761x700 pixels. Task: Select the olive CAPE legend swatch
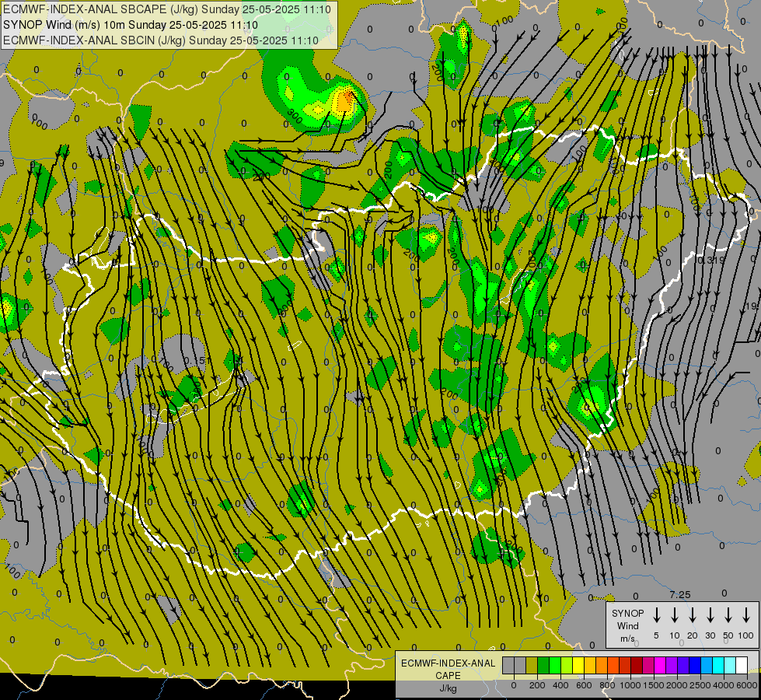(x=532, y=666)
